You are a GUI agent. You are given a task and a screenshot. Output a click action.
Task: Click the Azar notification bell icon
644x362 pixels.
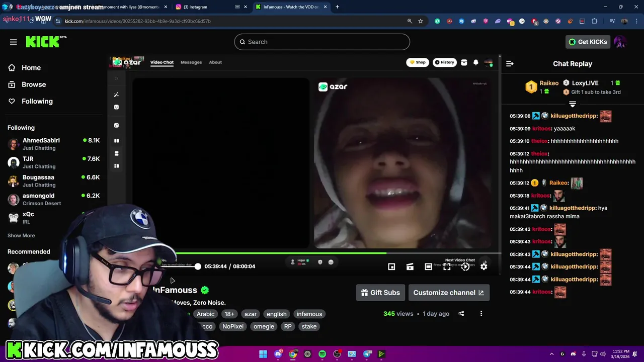tap(475, 62)
